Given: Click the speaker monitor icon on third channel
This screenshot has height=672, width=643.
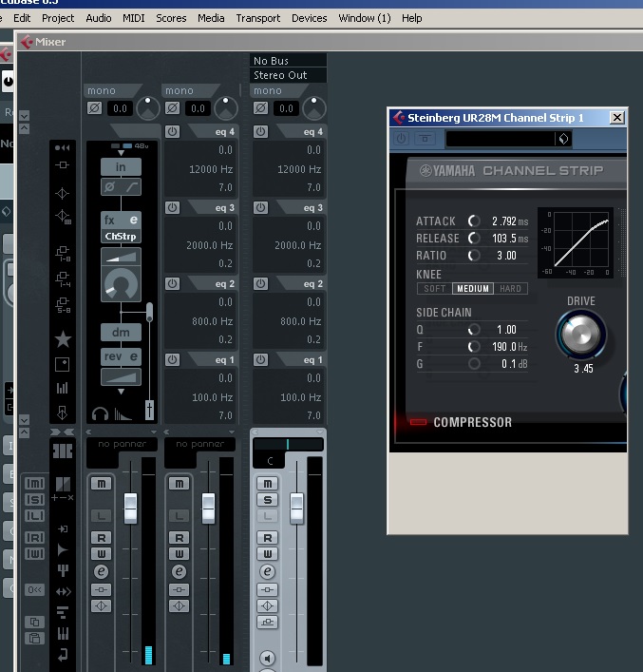Looking at the screenshot, I should [x=267, y=659].
